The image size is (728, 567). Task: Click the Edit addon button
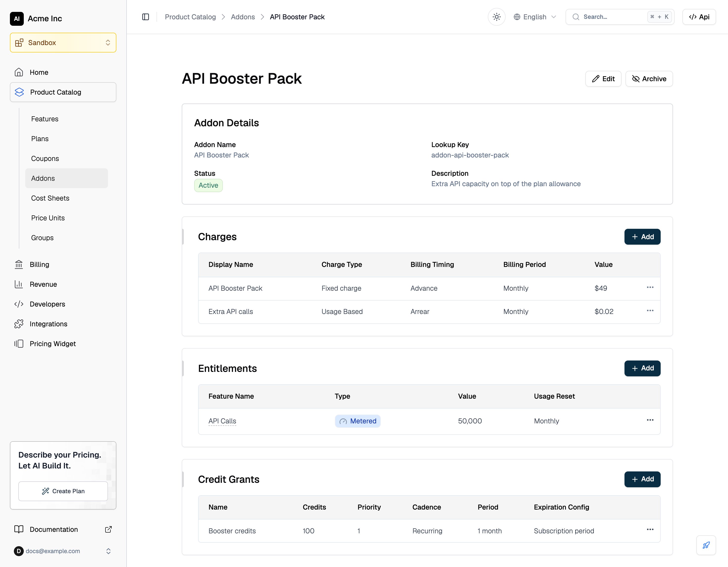[x=603, y=79]
